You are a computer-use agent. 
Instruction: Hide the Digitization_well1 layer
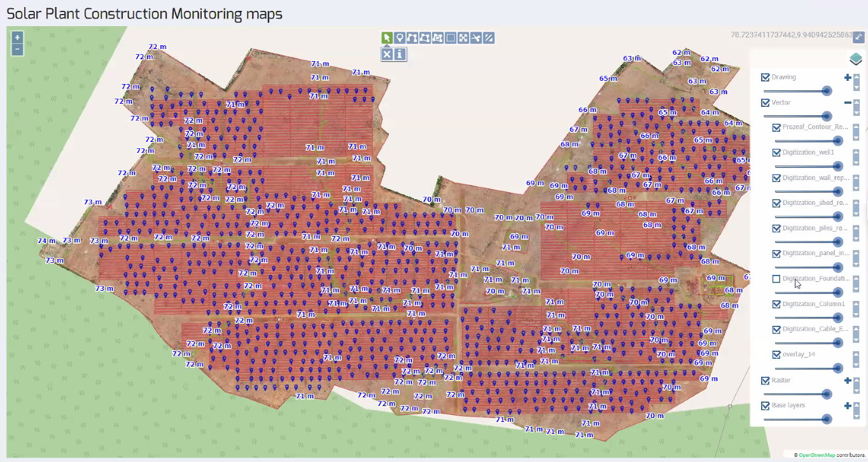pos(776,153)
